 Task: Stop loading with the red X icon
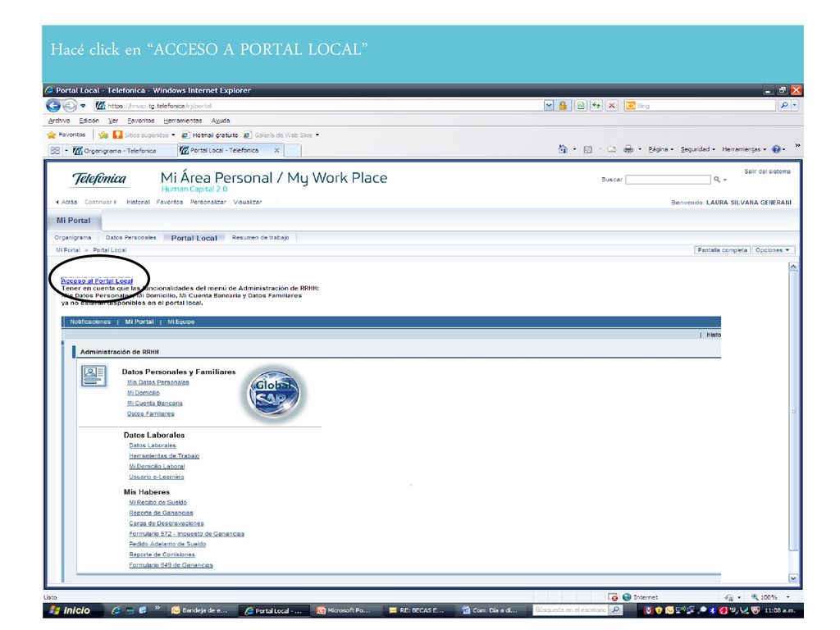point(612,106)
